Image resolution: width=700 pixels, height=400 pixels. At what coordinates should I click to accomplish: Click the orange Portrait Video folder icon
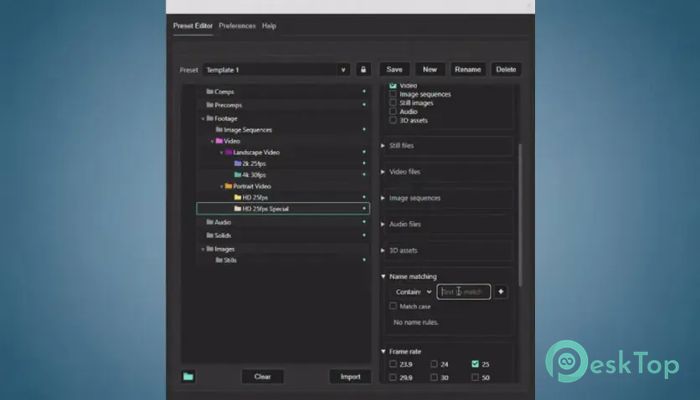[x=229, y=186]
